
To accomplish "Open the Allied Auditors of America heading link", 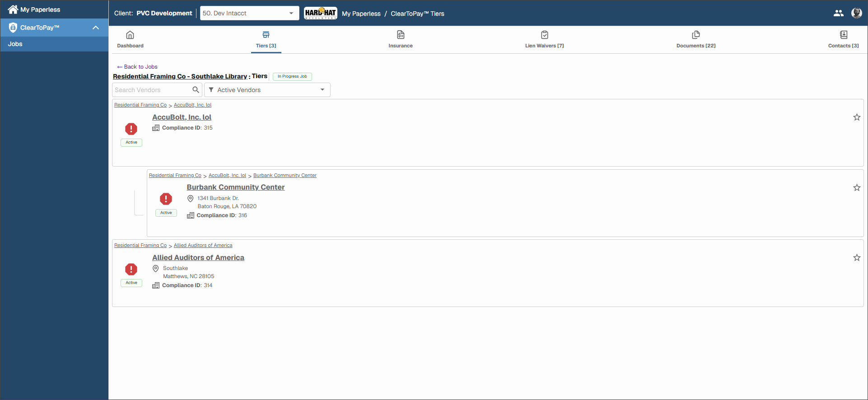I will point(198,257).
